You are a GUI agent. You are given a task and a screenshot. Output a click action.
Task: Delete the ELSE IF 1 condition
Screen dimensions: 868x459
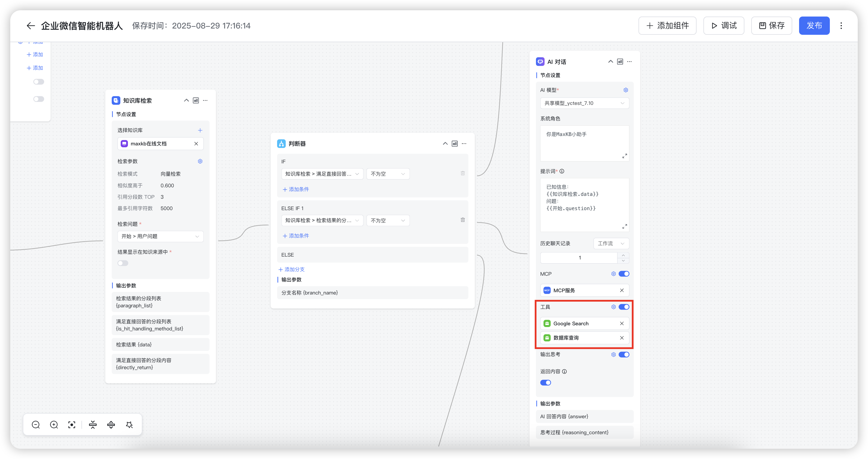[463, 220]
